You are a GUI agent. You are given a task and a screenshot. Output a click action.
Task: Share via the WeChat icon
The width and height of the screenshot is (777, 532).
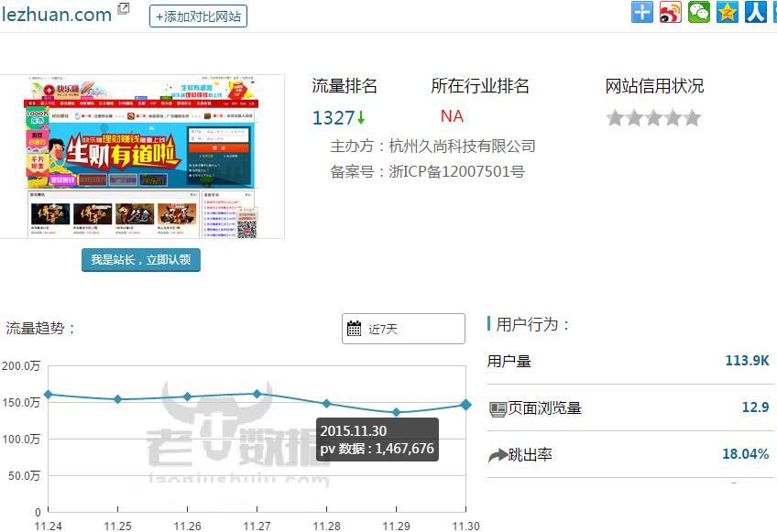[699, 12]
